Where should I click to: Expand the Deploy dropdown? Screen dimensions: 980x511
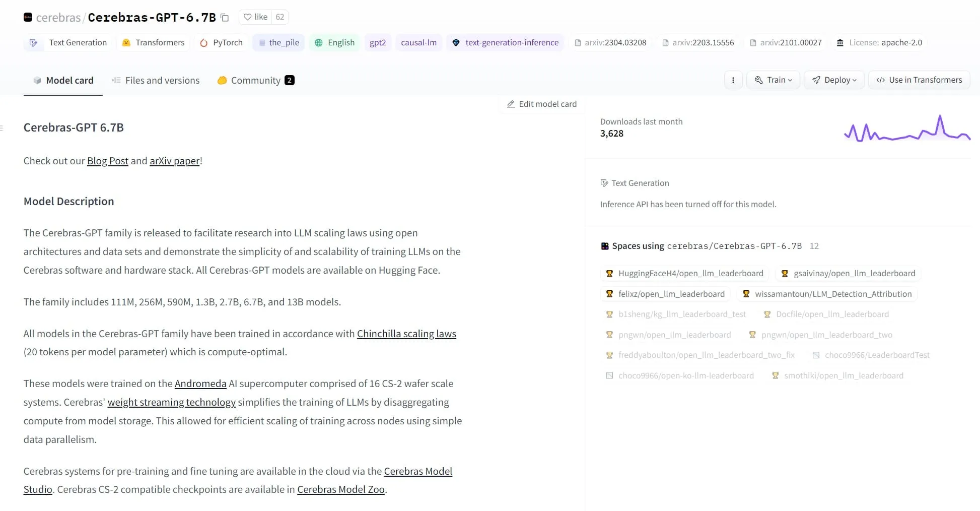(834, 80)
